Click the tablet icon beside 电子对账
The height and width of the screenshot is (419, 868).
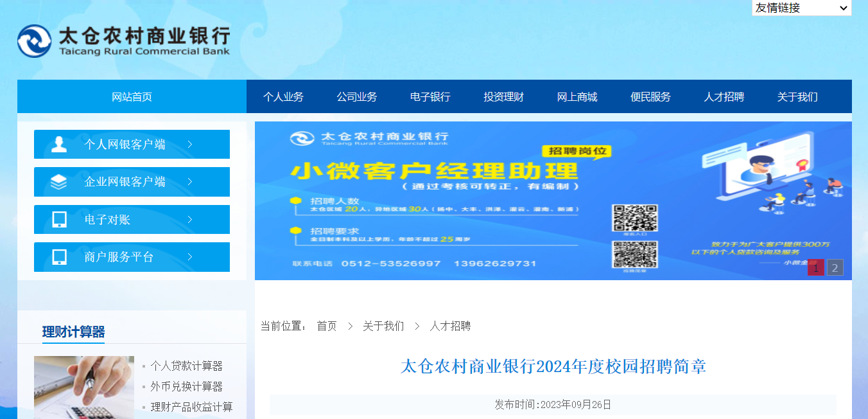coord(59,220)
